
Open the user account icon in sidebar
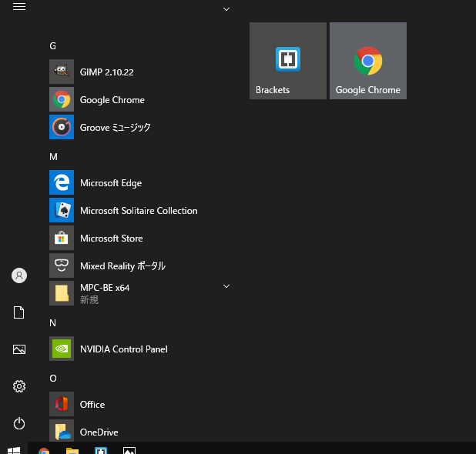click(19, 275)
